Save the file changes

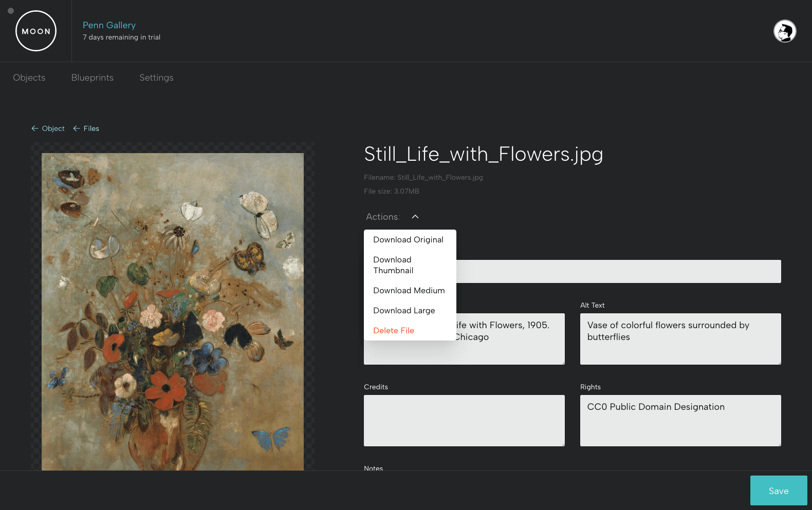pyautogui.click(x=779, y=490)
